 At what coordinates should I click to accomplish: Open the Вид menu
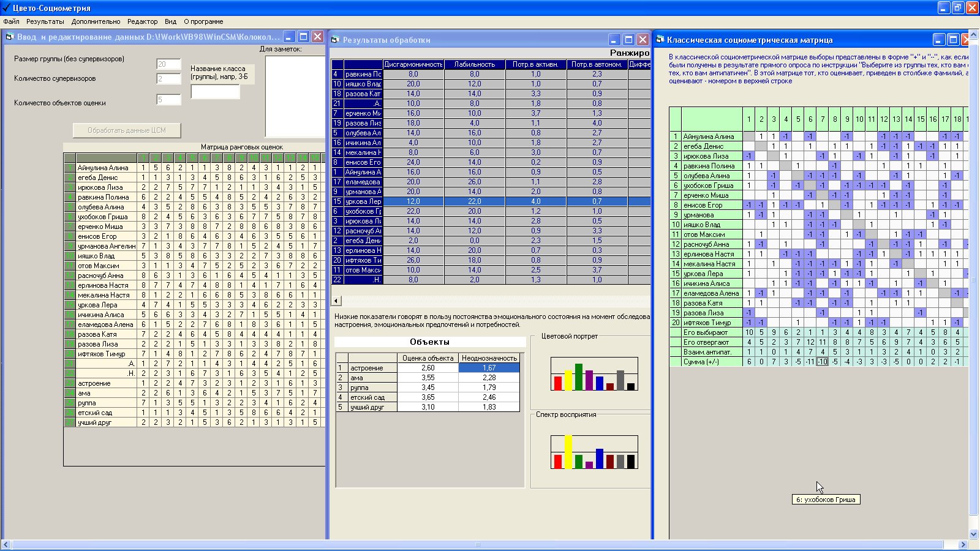pyautogui.click(x=171, y=21)
